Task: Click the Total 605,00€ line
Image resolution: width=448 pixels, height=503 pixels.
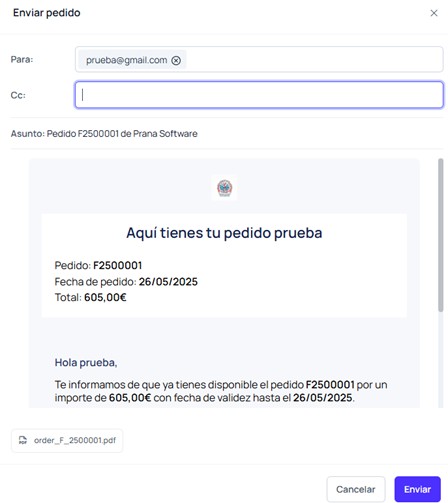Action: [90, 297]
